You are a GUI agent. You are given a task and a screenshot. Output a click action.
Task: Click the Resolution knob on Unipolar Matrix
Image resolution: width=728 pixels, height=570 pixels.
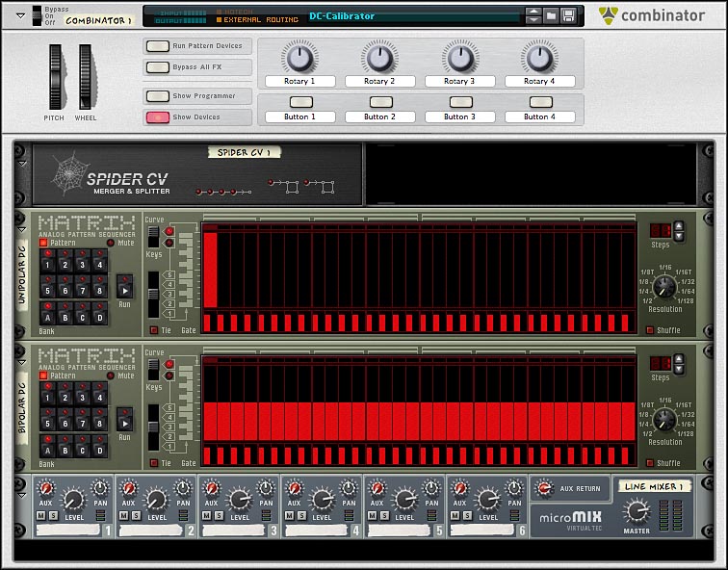coord(664,285)
